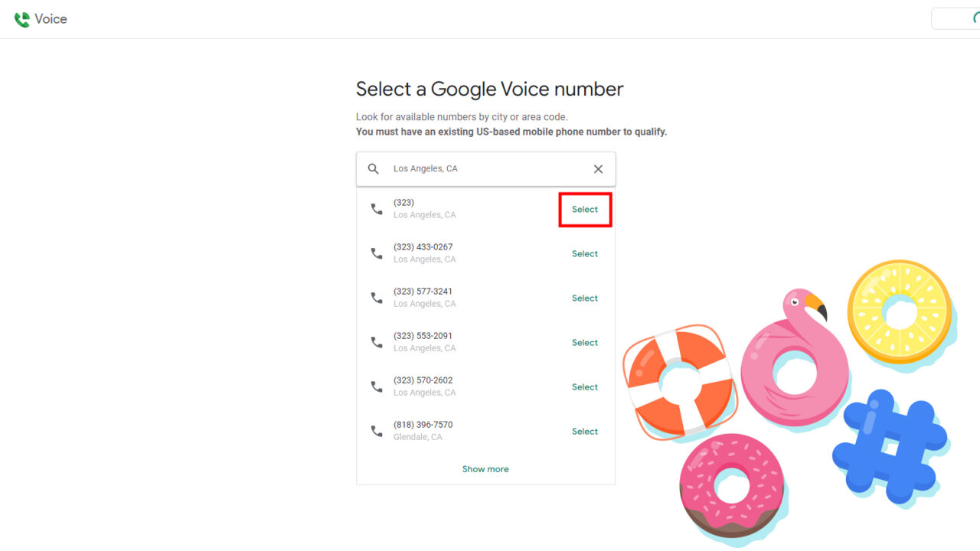This screenshot has width=980, height=551.
Task: Click the phone icon beside (323) 577-3241
Action: click(x=376, y=297)
